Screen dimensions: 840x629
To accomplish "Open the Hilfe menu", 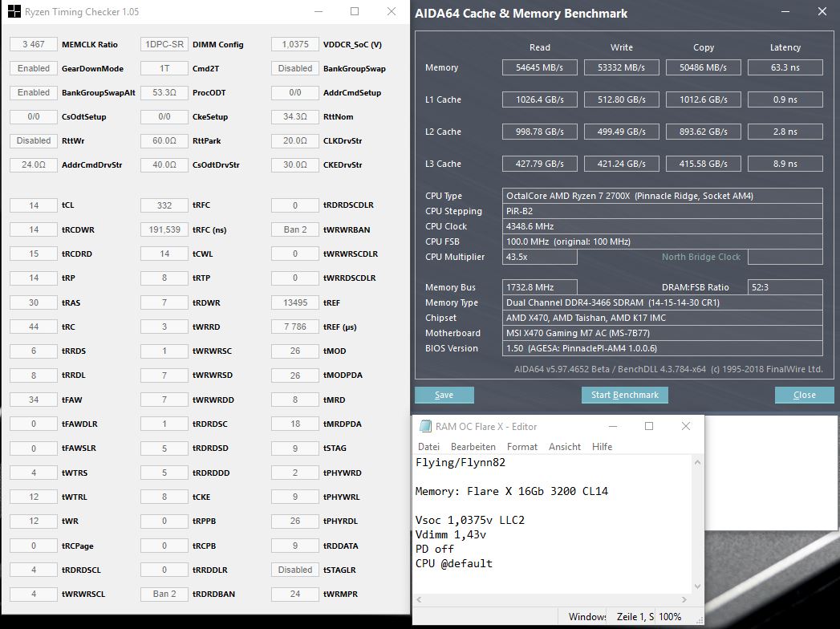I will pyautogui.click(x=602, y=447).
